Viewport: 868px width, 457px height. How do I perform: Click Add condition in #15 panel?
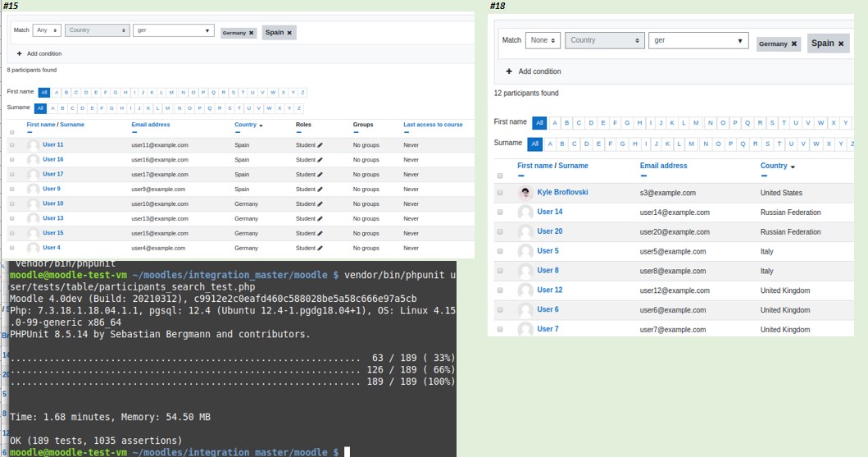[x=44, y=53]
